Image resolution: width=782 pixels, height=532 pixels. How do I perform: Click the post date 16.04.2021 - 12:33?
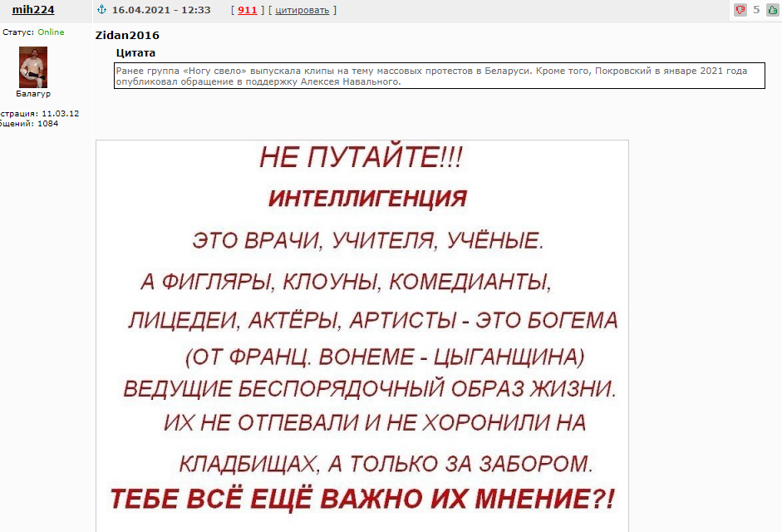click(161, 10)
